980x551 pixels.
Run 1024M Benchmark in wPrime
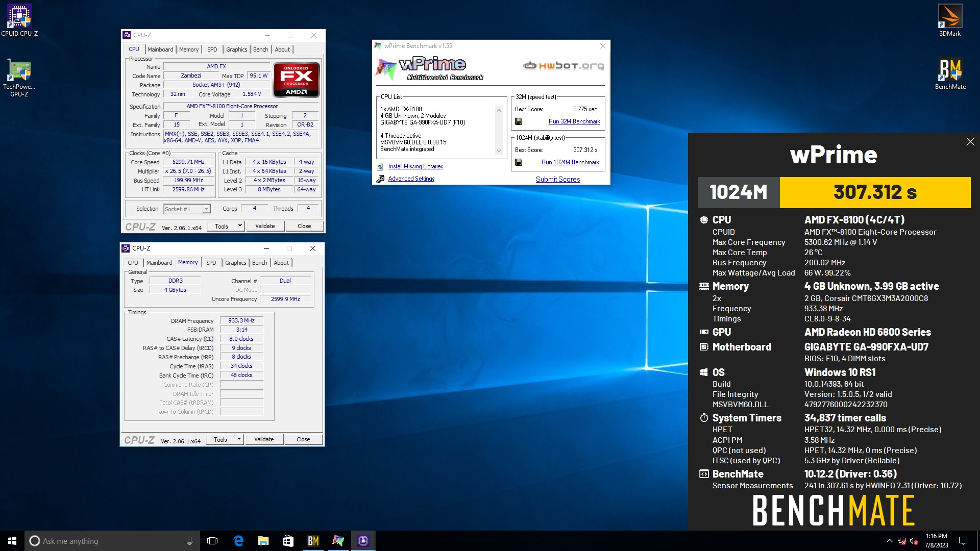pos(570,162)
